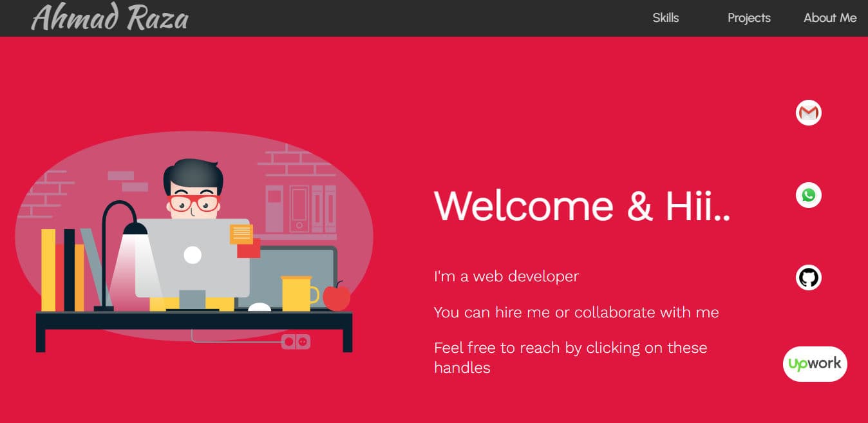Click the Ahmad Raza site logo
This screenshot has width=868, height=423.
(110, 18)
